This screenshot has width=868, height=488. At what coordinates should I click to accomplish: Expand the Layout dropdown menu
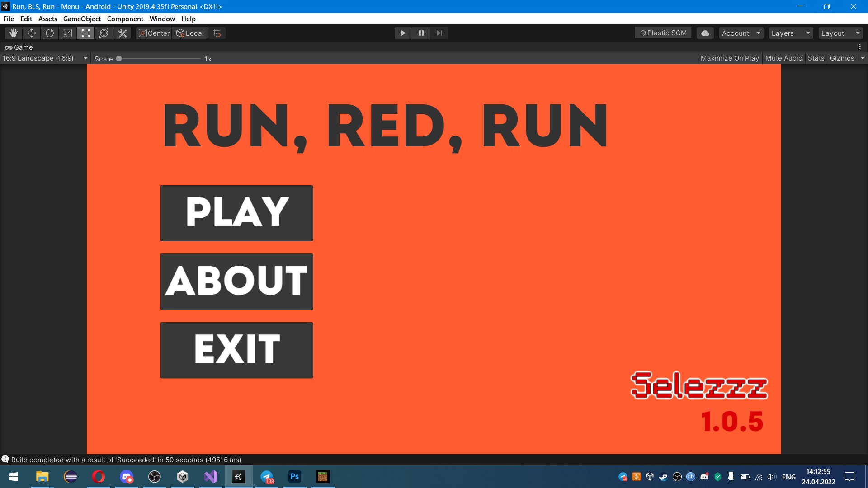tap(839, 33)
